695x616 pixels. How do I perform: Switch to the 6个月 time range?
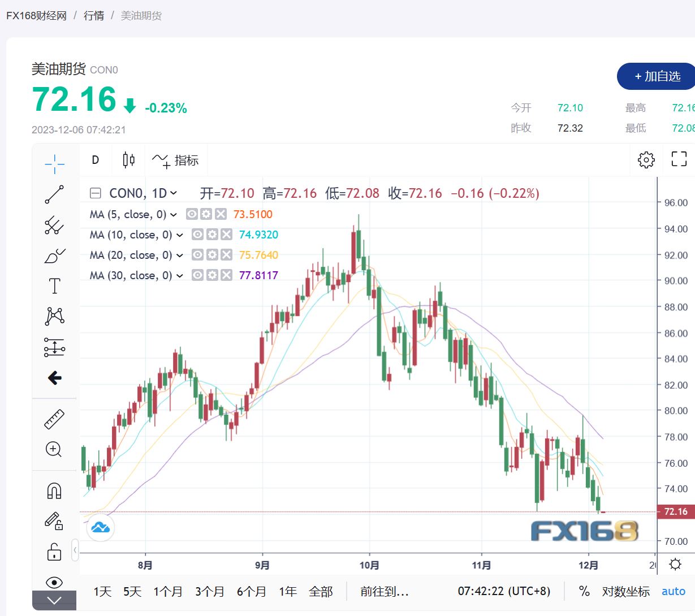(251, 592)
